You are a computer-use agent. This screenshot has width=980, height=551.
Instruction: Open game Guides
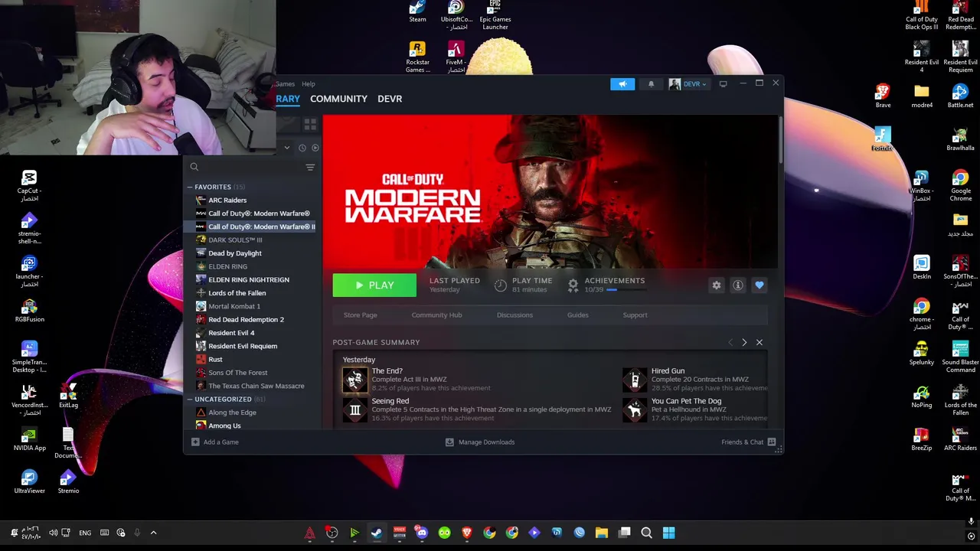577,315
